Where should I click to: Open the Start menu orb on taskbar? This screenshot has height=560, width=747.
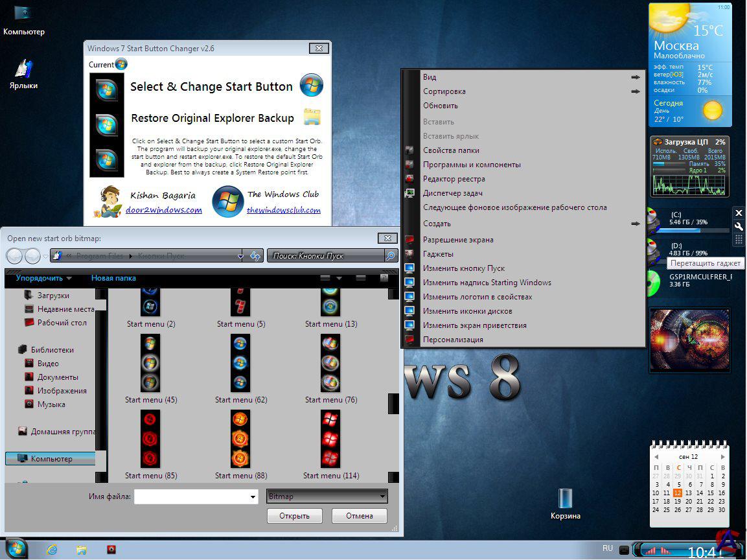pos(16,549)
